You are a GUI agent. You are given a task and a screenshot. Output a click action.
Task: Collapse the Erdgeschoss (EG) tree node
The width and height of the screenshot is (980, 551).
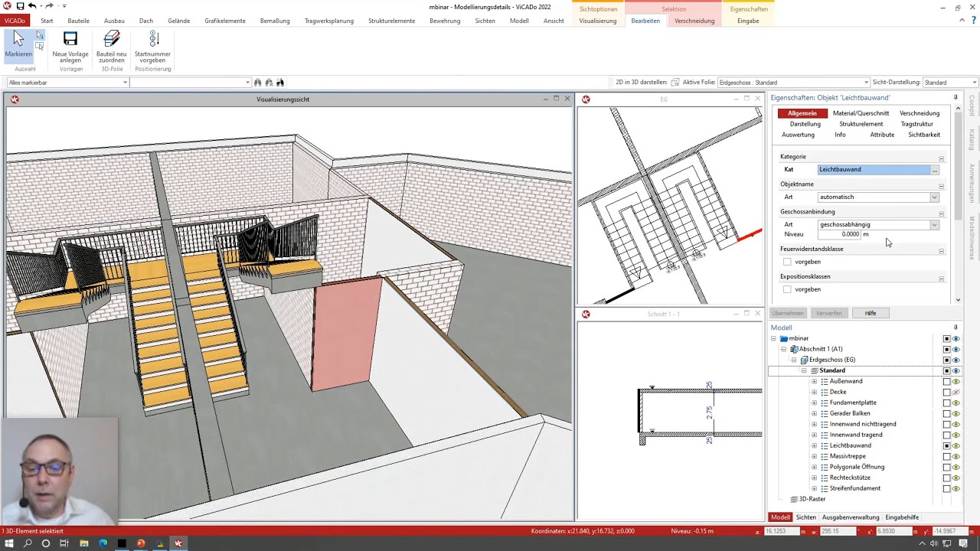794,360
